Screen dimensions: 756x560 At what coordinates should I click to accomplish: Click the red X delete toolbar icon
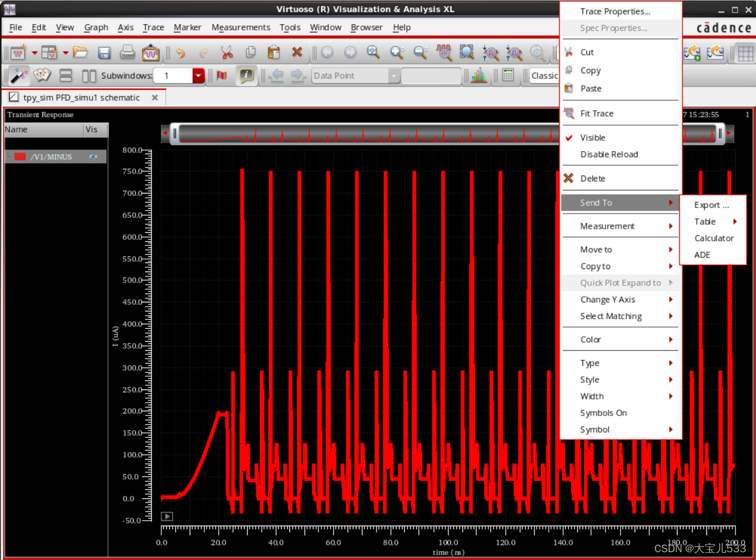point(297,53)
